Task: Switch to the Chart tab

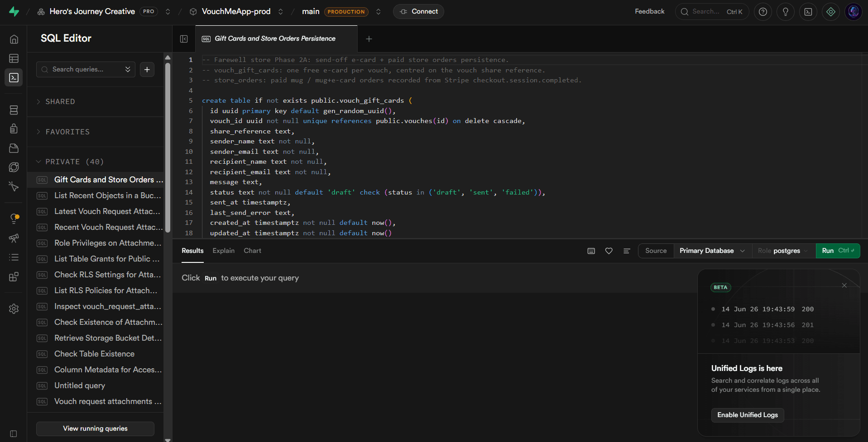Action: [x=252, y=251]
